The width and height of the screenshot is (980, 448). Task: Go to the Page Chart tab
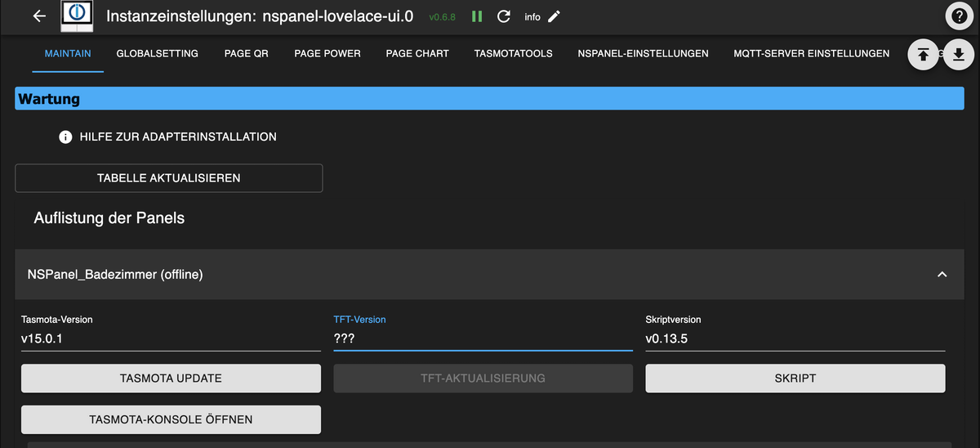(417, 54)
